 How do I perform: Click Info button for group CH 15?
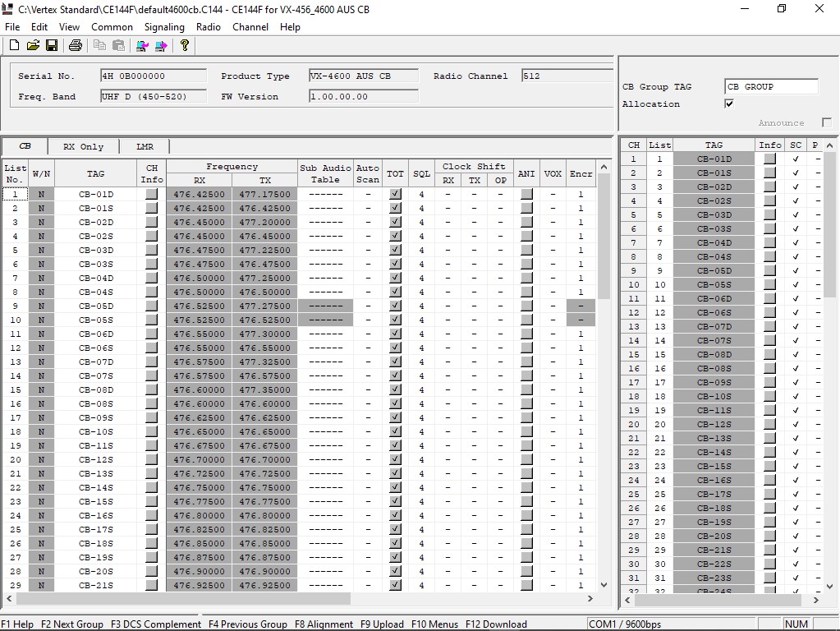point(770,354)
